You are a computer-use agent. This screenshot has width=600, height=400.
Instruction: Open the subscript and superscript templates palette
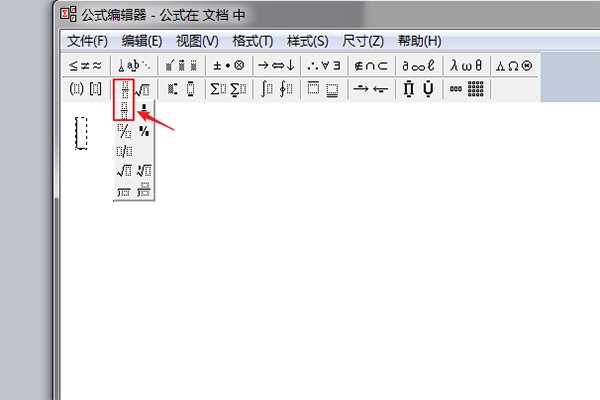pyautogui.click(x=181, y=89)
